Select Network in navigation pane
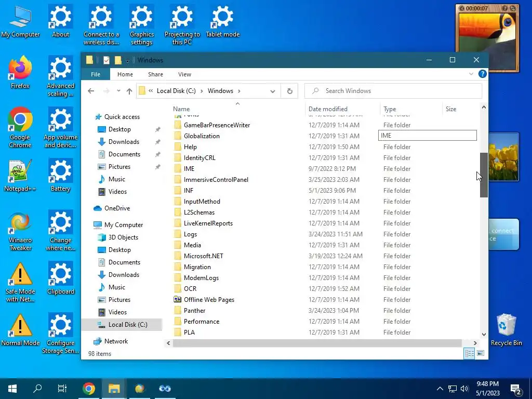 (x=116, y=341)
